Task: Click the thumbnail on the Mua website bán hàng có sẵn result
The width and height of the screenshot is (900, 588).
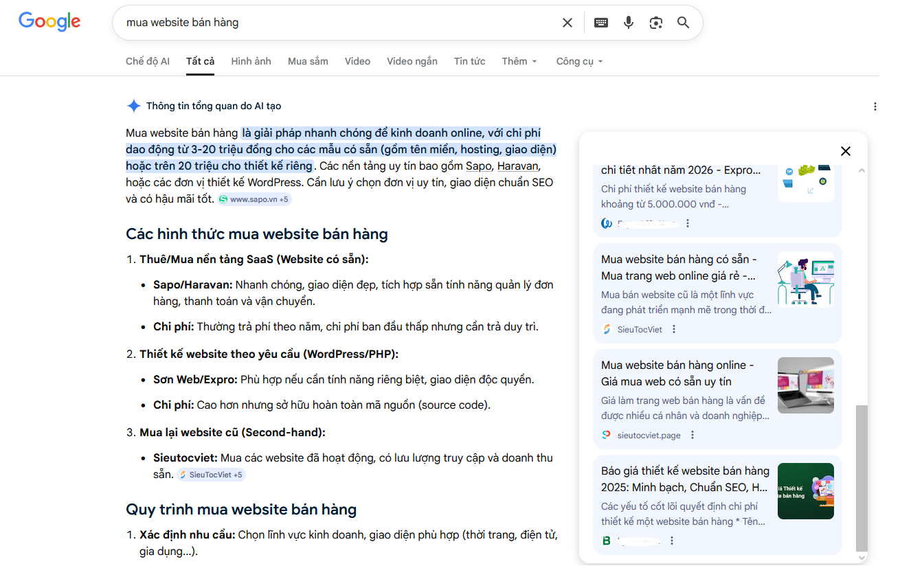Action: [x=805, y=279]
